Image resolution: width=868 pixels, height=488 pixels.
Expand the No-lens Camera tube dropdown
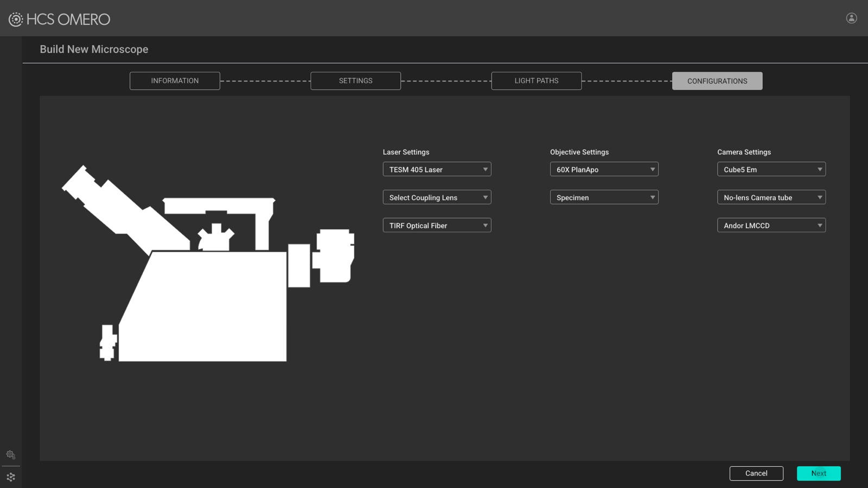pyautogui.click(x=771, y=197)
